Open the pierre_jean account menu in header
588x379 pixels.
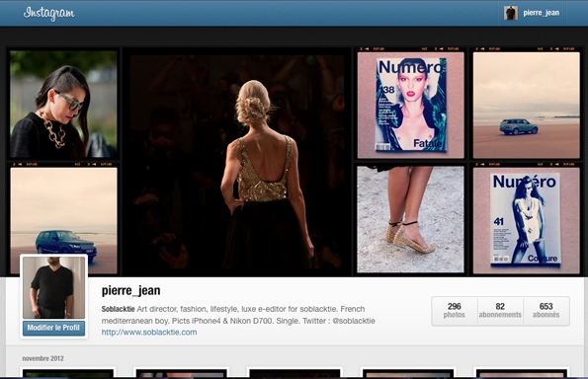tap(532, 13)
